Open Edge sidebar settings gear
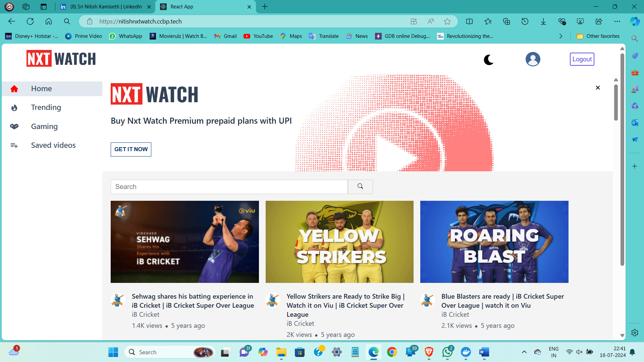The image size is (644, 362). [635, 333]
